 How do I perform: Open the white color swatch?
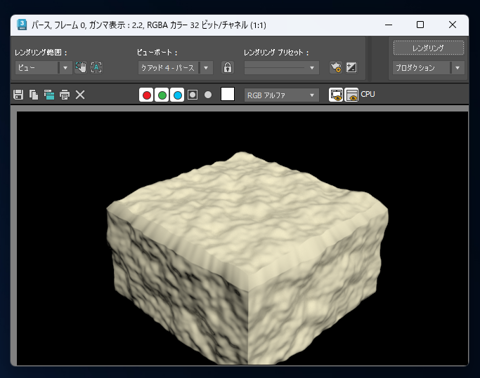coord(228,94)
